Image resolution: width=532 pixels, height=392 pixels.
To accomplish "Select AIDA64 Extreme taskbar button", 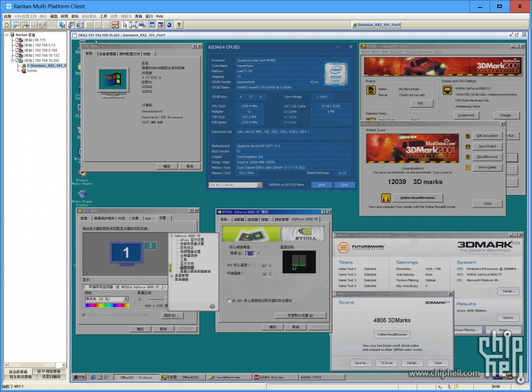I will 275,377.
